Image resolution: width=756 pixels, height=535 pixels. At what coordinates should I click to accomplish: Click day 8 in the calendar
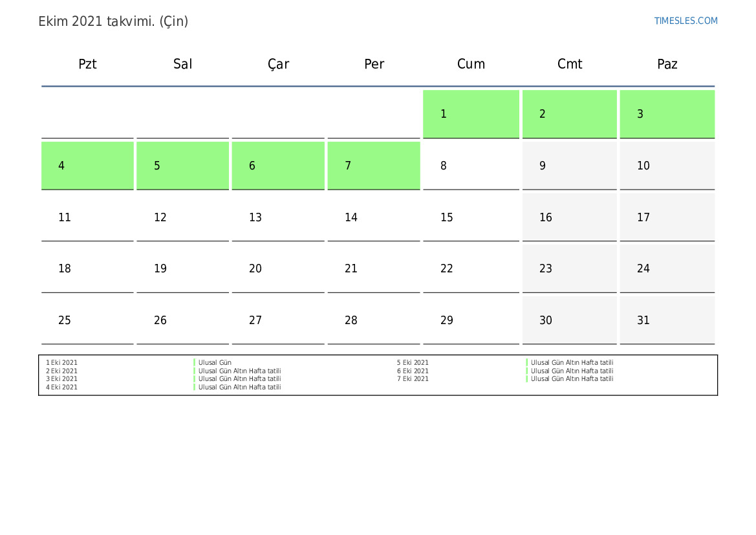[x=471, y=166]
